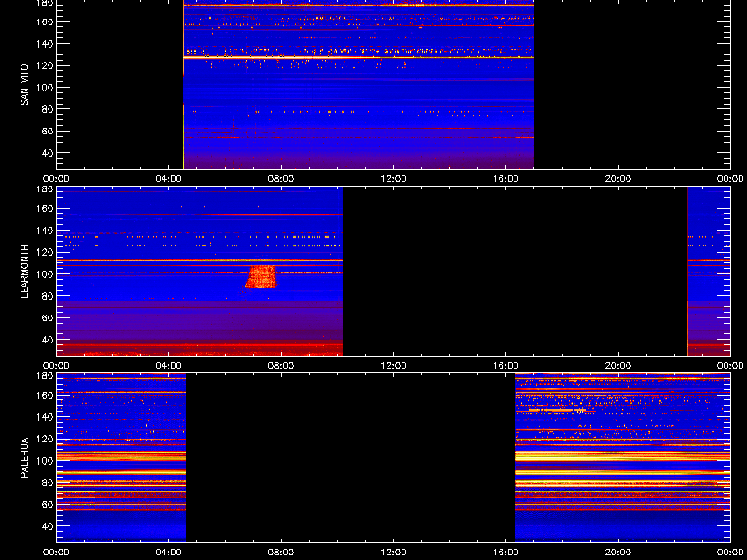Click the SAN VITO station label
747x560 pixels.
(24, 85)
